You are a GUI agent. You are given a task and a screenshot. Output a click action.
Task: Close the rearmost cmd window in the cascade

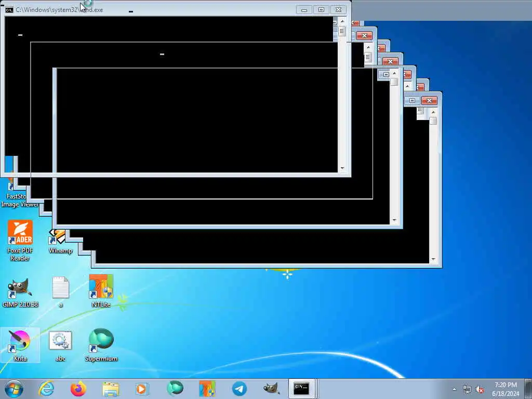coord(429,100)
